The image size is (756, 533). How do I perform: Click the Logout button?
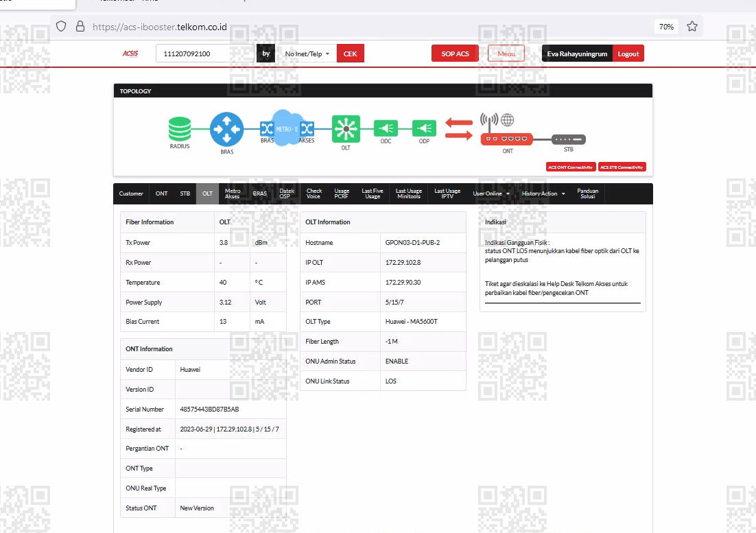(x=628, y=54)
